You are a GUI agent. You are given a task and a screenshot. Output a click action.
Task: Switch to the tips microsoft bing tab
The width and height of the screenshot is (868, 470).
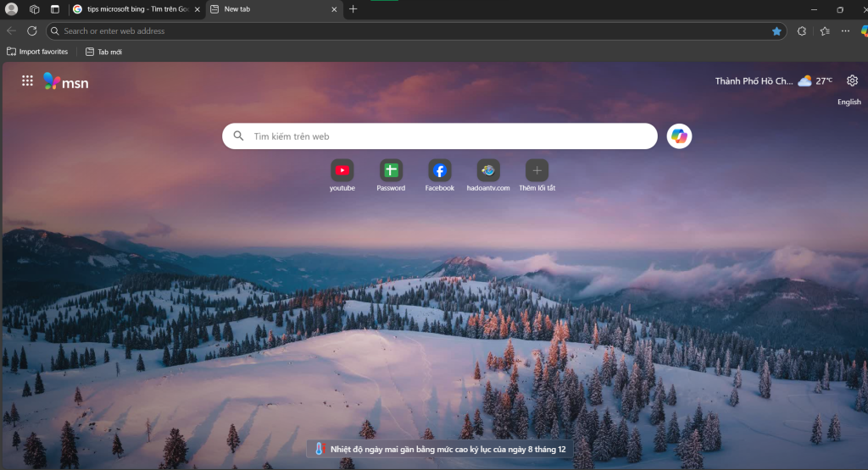coord(136,9)
